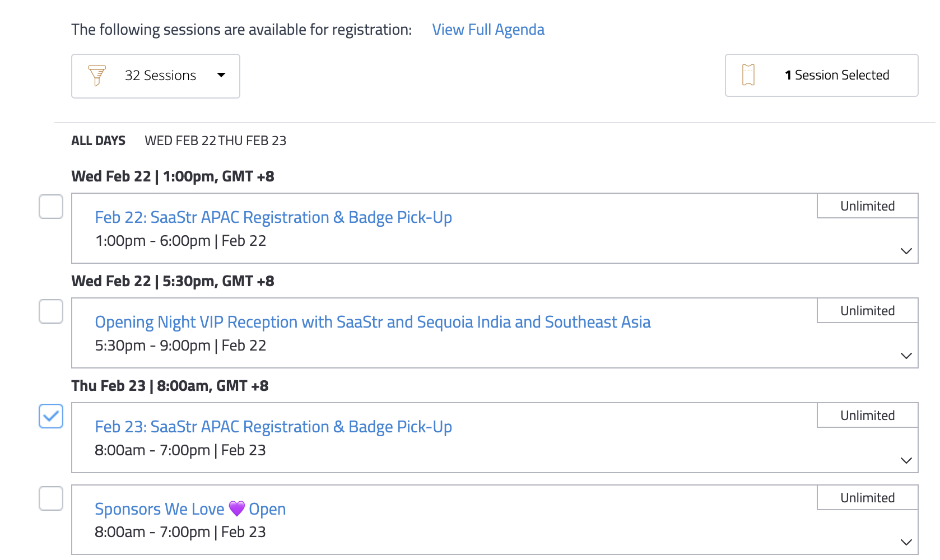Open the Opening Night VIP Reception session link

[373, 322]
